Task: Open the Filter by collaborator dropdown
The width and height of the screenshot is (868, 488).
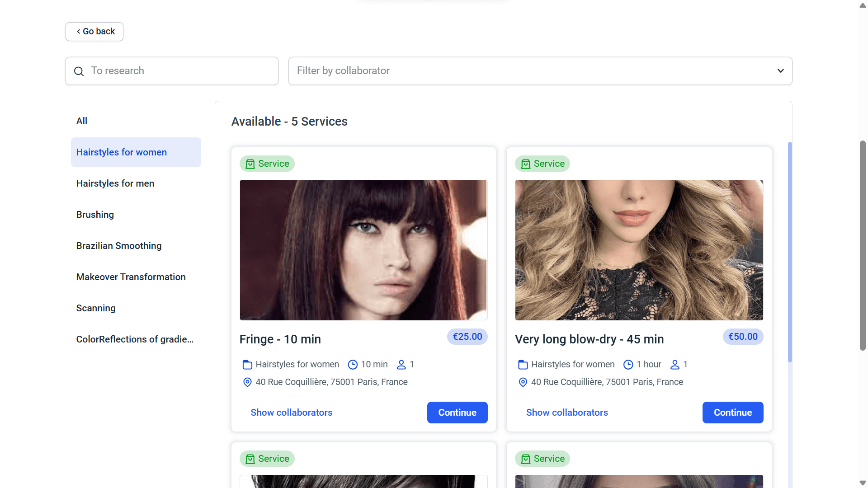Action: click(533, 71)
